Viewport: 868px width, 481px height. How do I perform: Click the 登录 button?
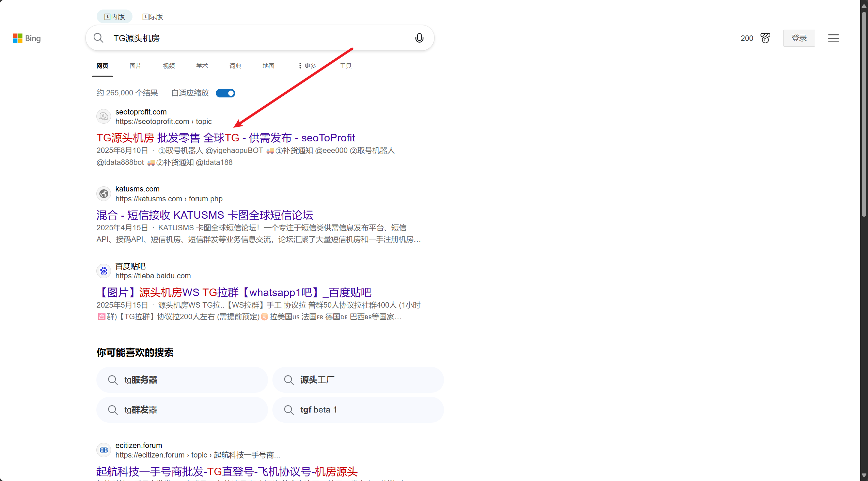tap(799, 38)
